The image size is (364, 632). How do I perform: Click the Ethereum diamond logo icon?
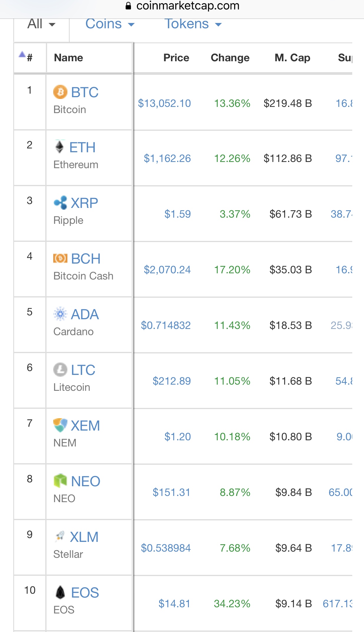60,147
